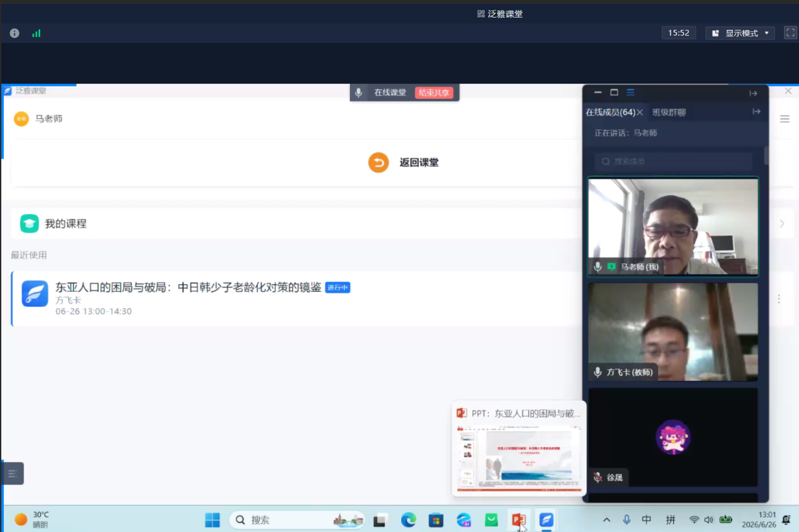Toggle camera icon on 马老师 video tile
Viewport: 799px width, 532px height.
(611, 267)
